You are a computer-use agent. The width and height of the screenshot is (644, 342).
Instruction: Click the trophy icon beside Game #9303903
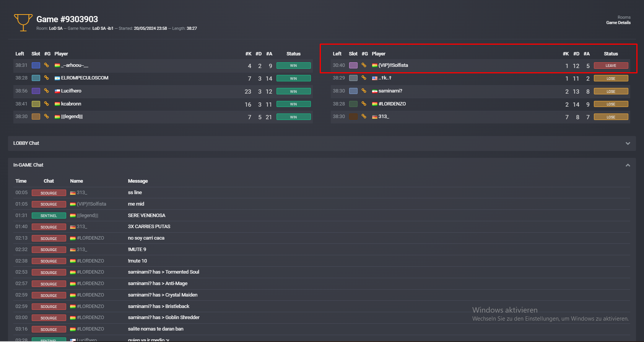pyautogui.click(x=23, y=23)
